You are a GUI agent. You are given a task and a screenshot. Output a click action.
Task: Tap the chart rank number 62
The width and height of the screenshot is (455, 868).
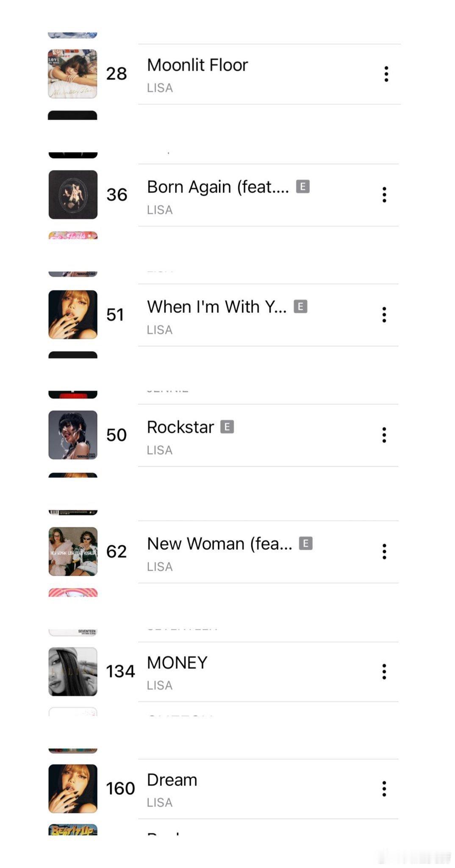coord(117,551)
